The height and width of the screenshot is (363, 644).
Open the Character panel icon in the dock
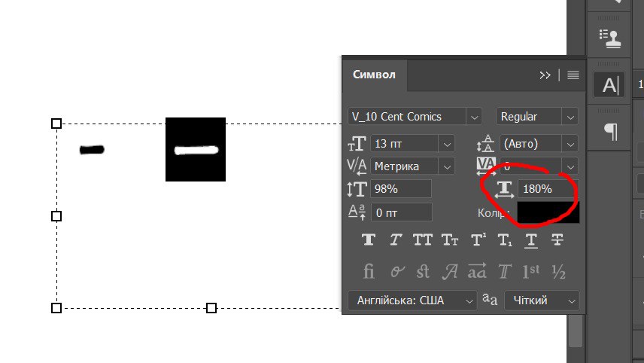coord(609,85)
